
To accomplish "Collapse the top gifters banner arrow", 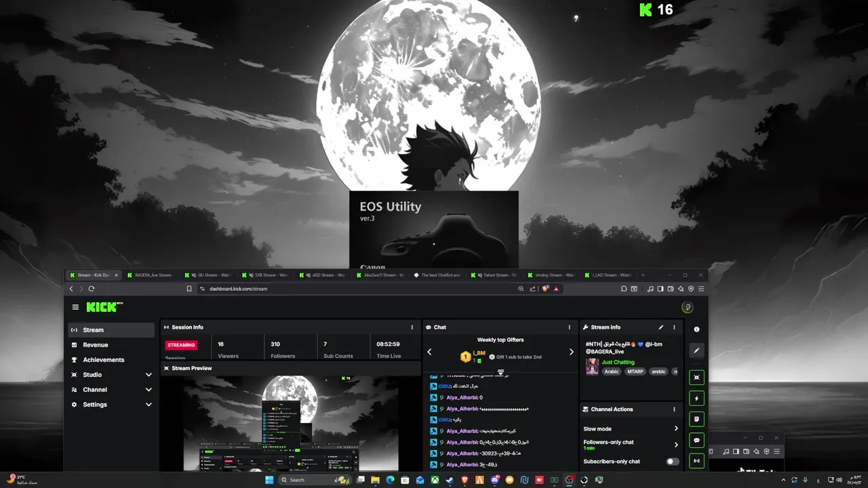I will coord(500,372).
